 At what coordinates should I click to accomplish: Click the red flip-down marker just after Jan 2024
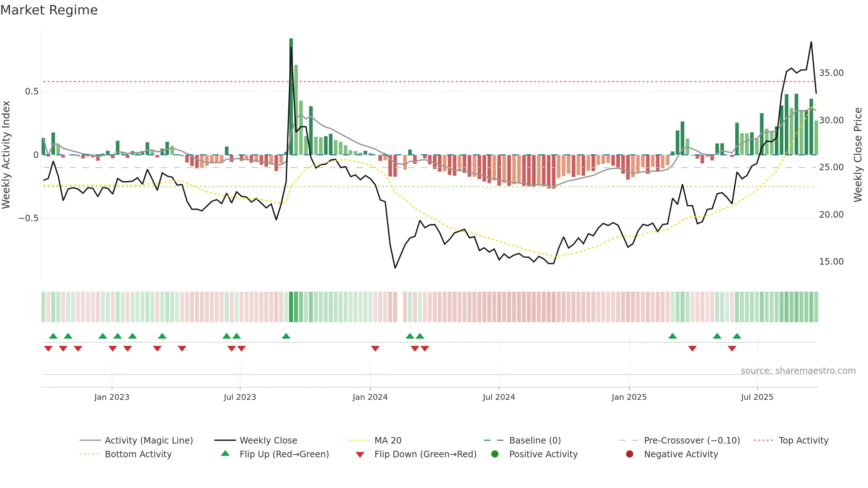[x=375, y=348]
